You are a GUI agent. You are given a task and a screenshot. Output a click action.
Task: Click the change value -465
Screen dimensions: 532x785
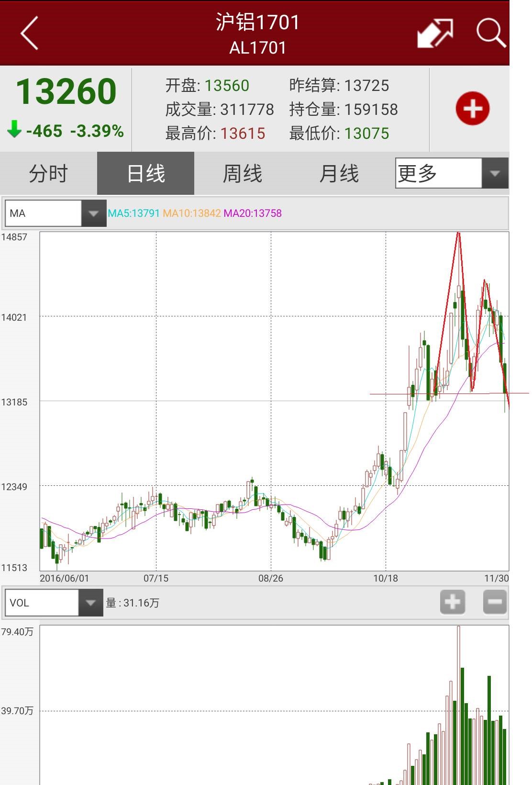(x=44, y=131)
